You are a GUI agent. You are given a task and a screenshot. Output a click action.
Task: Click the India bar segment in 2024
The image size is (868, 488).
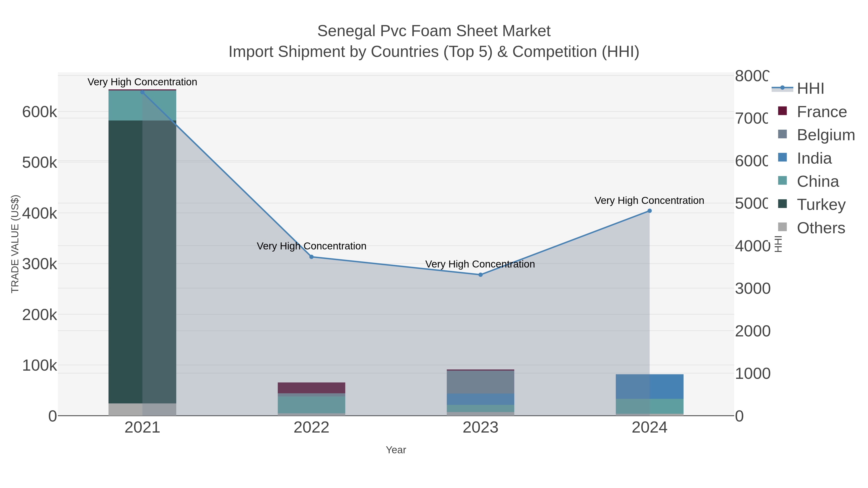pos(650,387)
